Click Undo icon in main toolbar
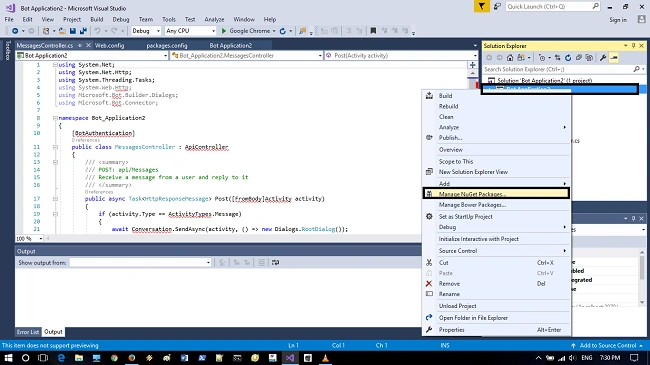Image resolution: width=650 pixels, height=365 pixels. [x=97, y=31]
